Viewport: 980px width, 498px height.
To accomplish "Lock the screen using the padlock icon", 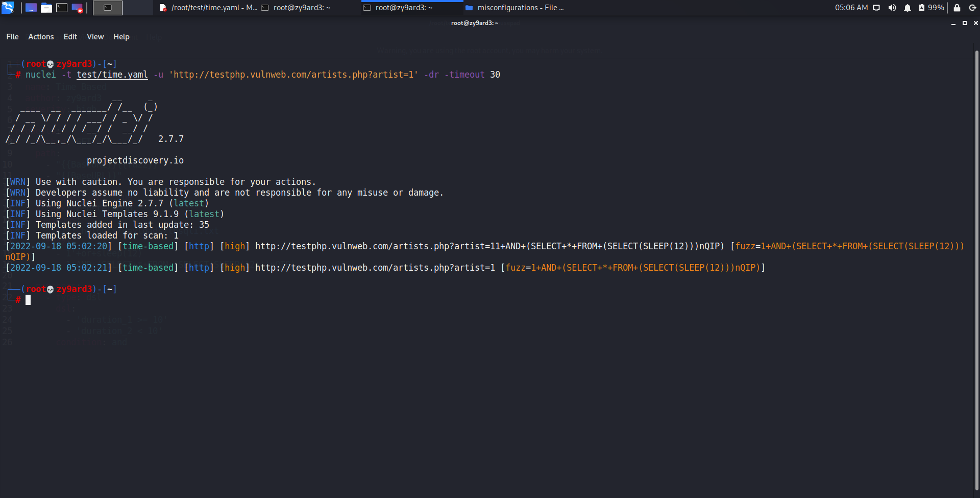I will [x=957, y=7].
